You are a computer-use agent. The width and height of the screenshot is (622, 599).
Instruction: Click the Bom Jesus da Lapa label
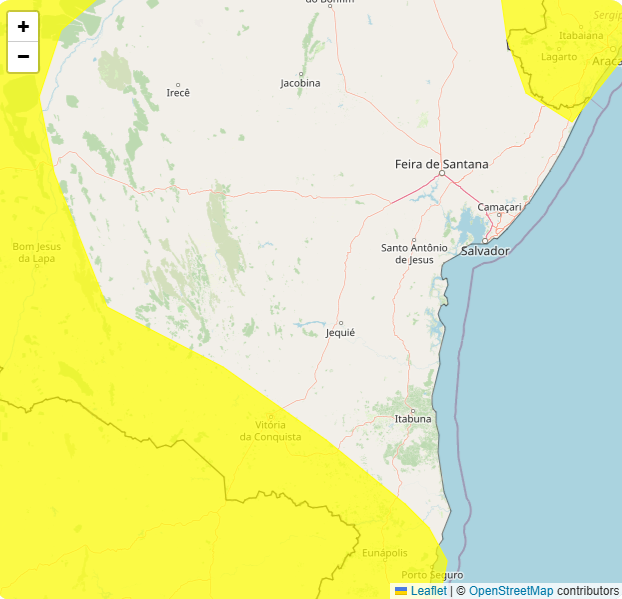click(36, 252)
